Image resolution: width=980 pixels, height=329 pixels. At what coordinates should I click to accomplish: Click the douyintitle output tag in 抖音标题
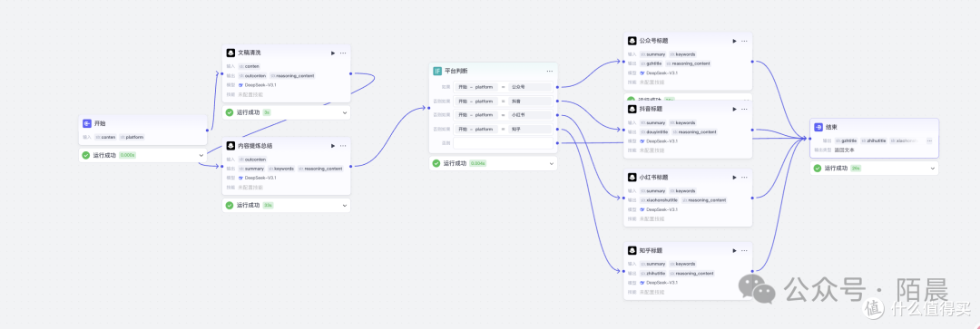point(654,131)
